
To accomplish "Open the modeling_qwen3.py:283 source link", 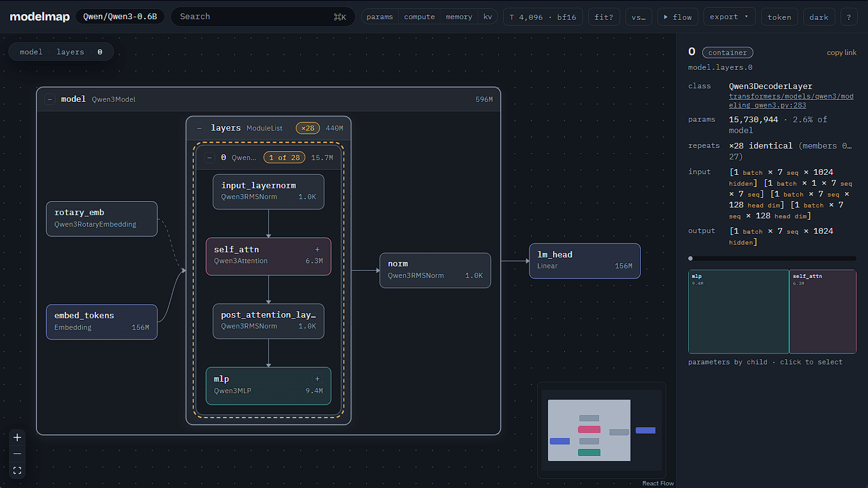I will click(791, 101).
